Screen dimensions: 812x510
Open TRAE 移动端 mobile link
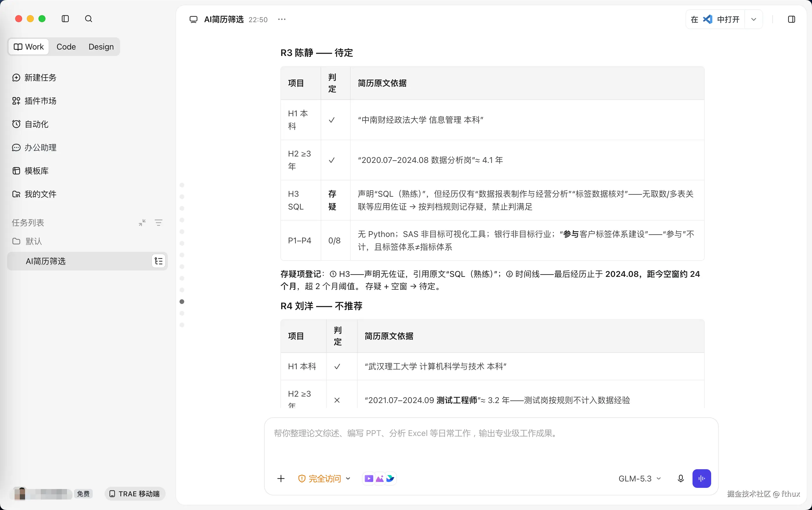click(135, 493)
